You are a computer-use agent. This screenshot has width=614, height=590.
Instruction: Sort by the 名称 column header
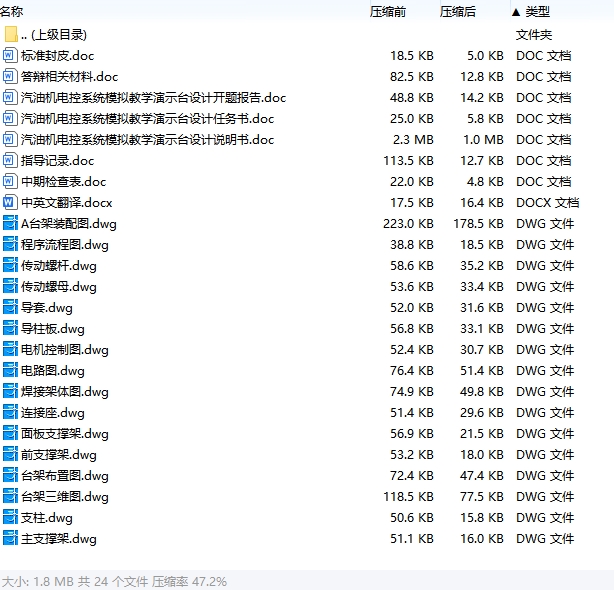[11, 12]
